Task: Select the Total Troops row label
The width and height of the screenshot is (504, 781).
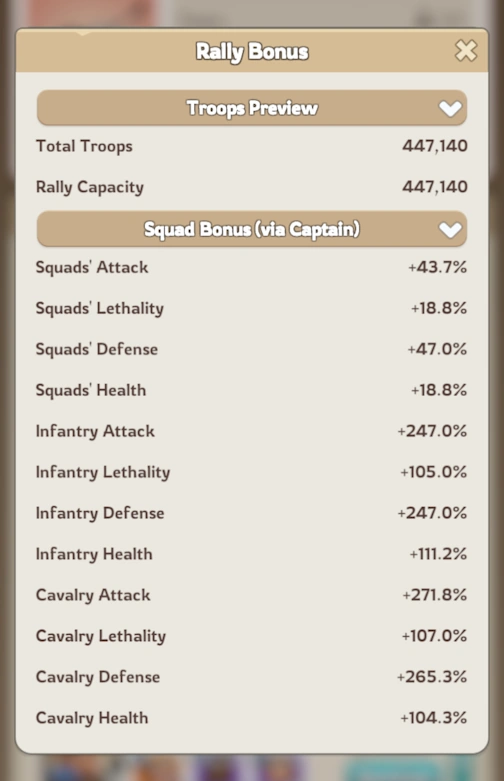Action: tap(84, 146)
